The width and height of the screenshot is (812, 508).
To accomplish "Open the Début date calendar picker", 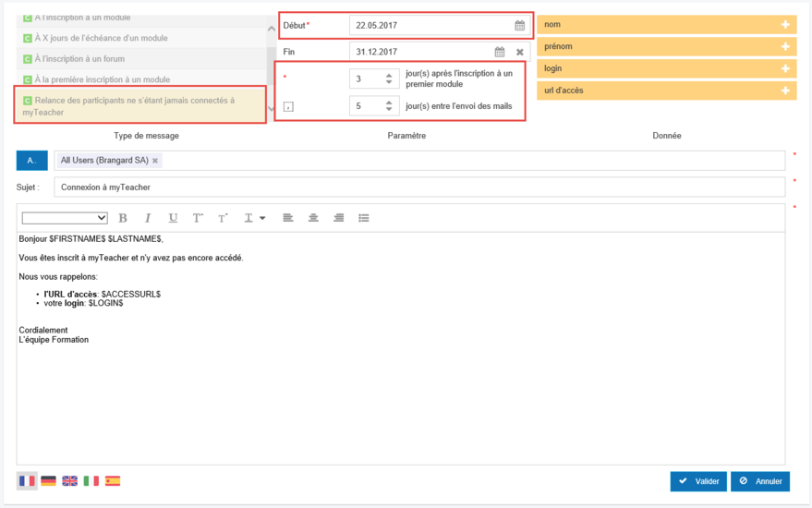I will 519,26.
